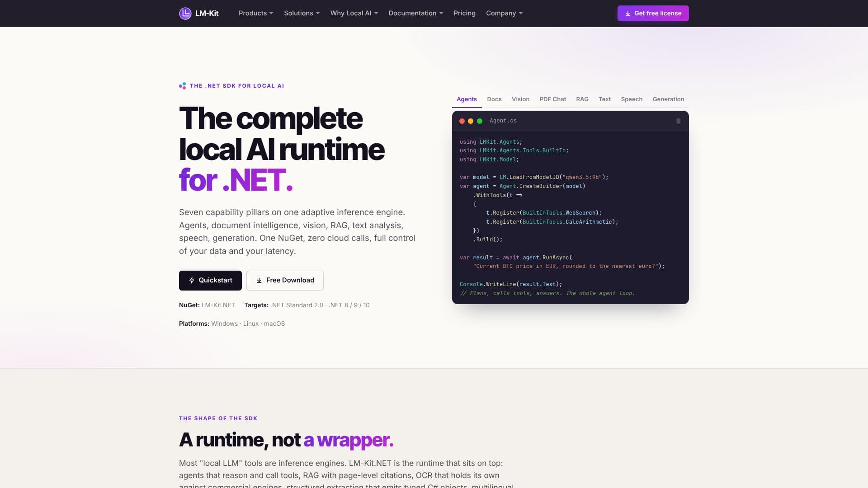Click the Quickstart button
The width and height of the screenshot is (868, 488).
[210, 281]
